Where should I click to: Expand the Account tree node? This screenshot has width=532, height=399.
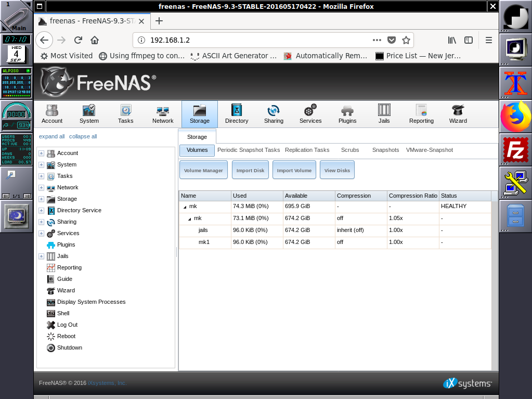tap(41, 153)
